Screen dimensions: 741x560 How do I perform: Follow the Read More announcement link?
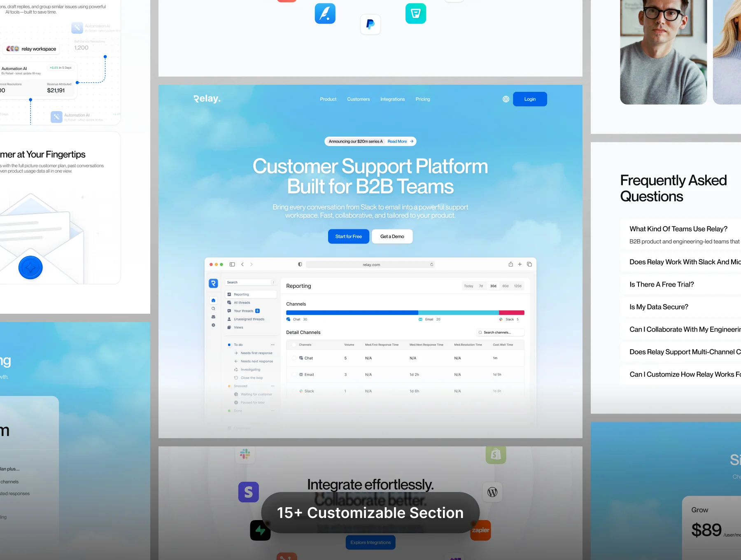[400, 141]
